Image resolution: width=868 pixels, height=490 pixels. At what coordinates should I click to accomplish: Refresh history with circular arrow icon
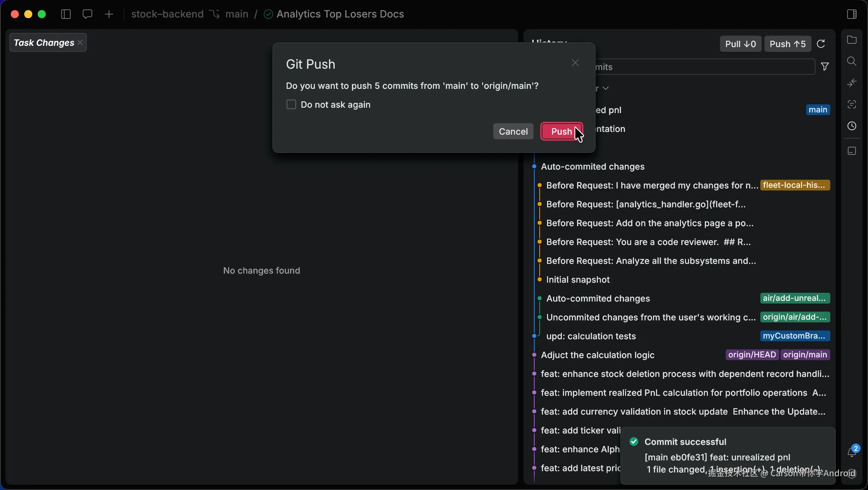(x=821, y=44)
